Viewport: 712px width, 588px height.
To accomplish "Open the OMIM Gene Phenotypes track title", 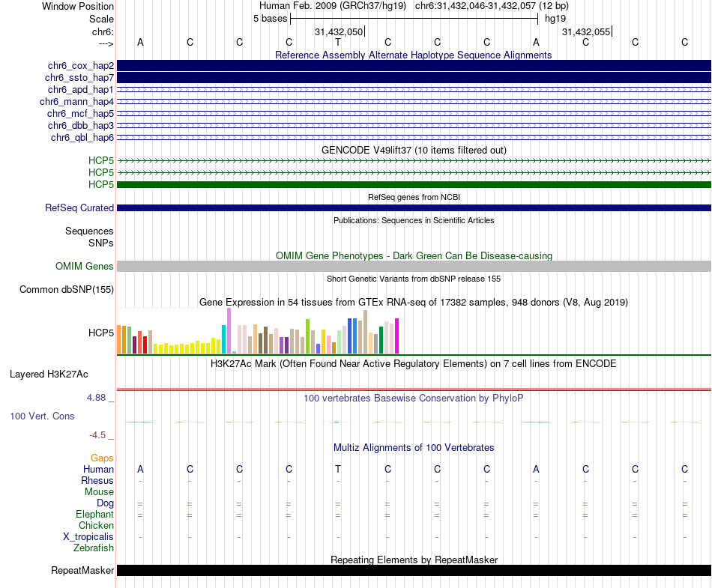I will pyautogui.click(x=414, y=256).
